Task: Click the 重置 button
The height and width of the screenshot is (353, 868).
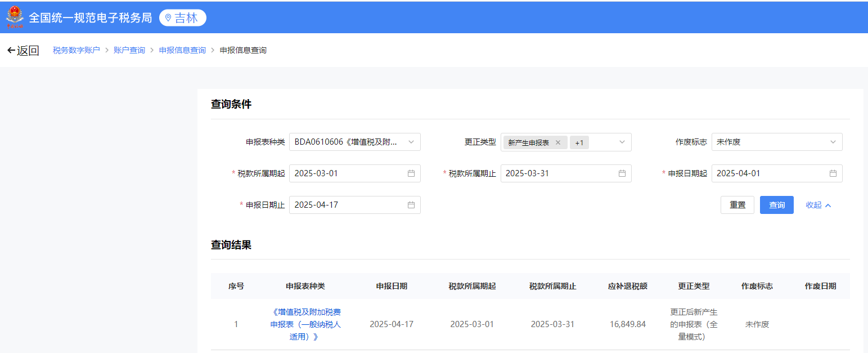Action: coord(737,205)
